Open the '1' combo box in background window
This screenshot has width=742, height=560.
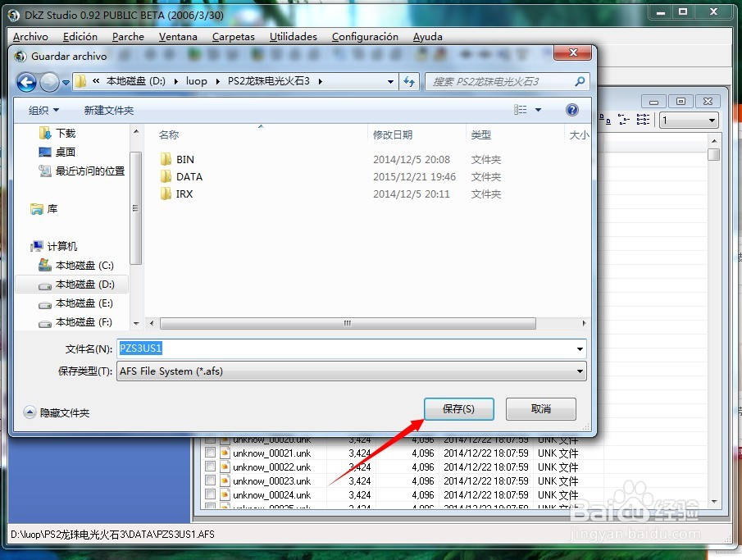(689, 121)
